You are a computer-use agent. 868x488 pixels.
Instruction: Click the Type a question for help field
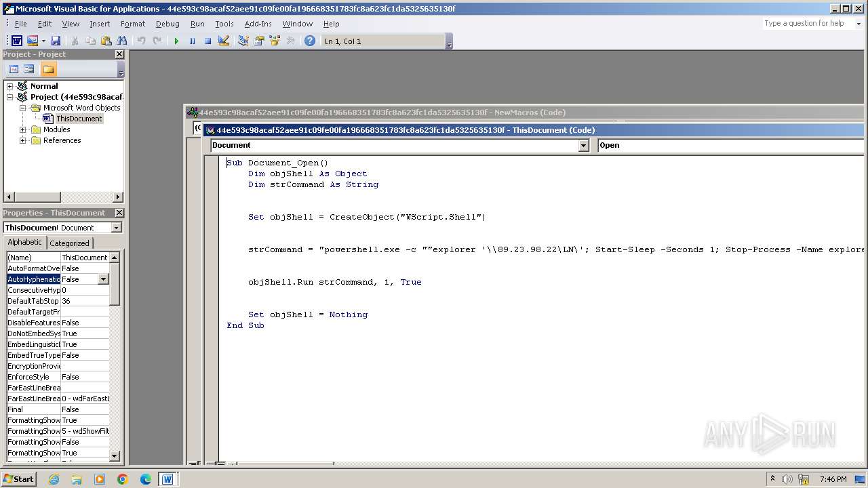[x=807, y=23]
